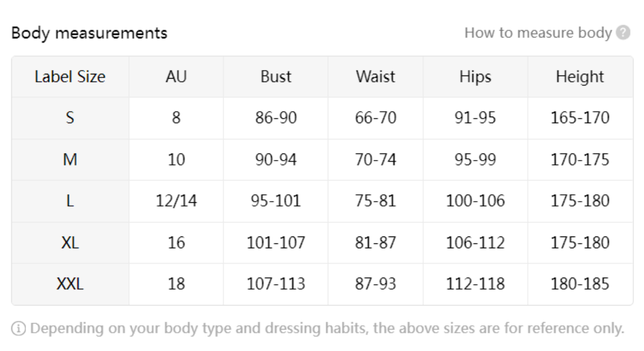Click the Waist column header
Viewport: 644px width, 351px height.
[376, 77]
